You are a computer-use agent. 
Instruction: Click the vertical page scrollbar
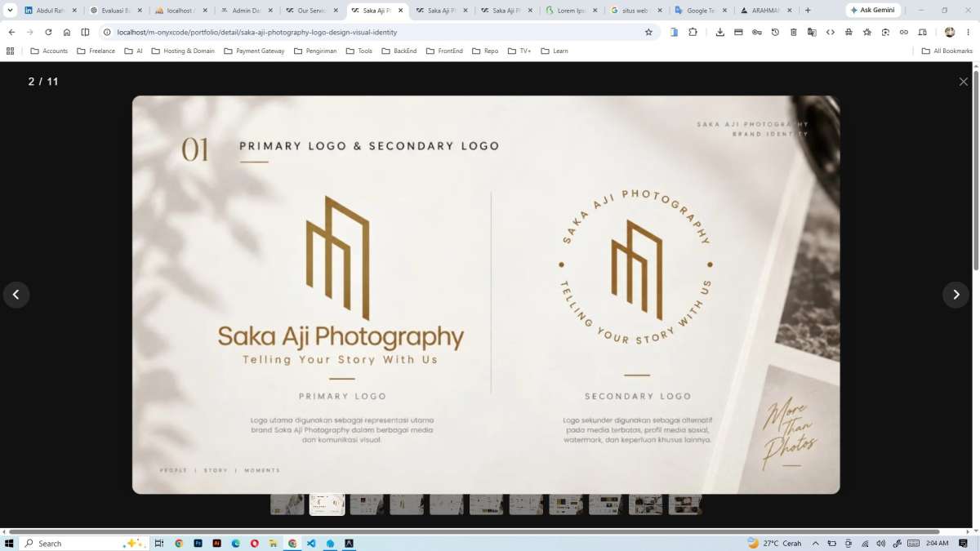click(x=976, y=171)
